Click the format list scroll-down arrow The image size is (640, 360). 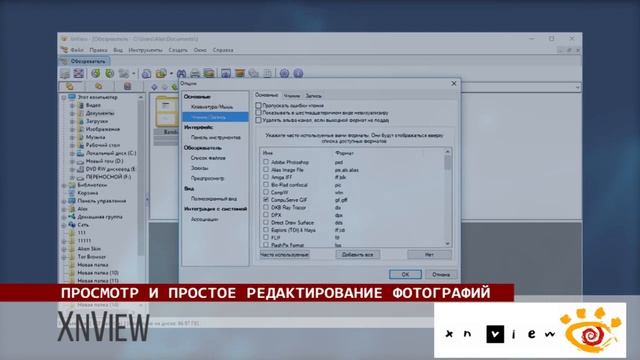point(448,244)
